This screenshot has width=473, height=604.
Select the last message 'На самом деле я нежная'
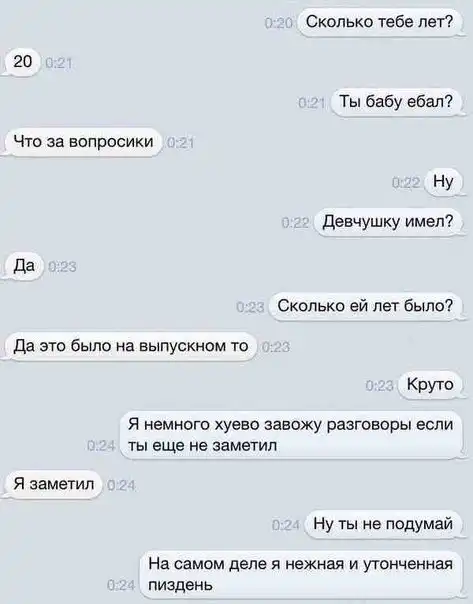pyautogui.click(x=301, y=575)
